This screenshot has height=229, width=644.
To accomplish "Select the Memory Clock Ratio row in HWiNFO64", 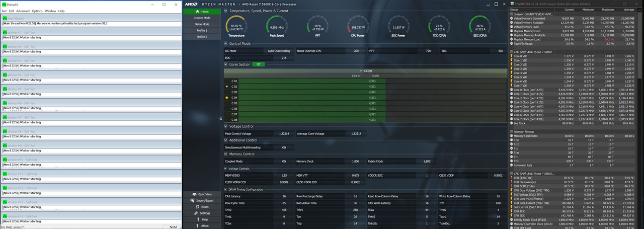I will click(573, 136).
